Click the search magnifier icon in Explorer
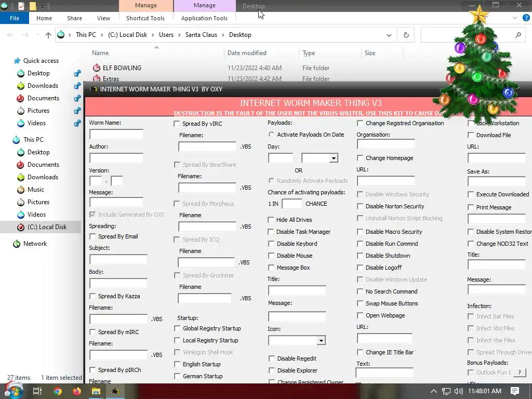Screen dimensions: 532x399 tap(518, 35)
